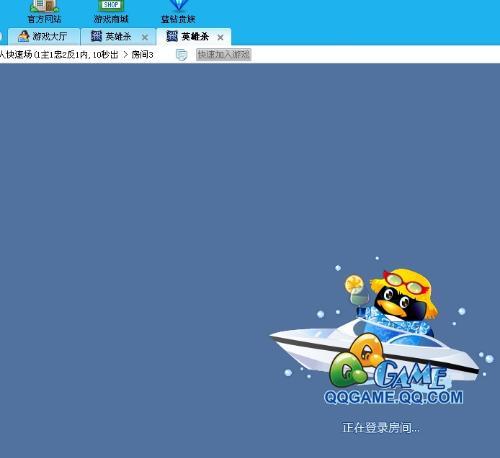
Task: Close the inactive 英雄杀 tab
Action: [145, 37]
